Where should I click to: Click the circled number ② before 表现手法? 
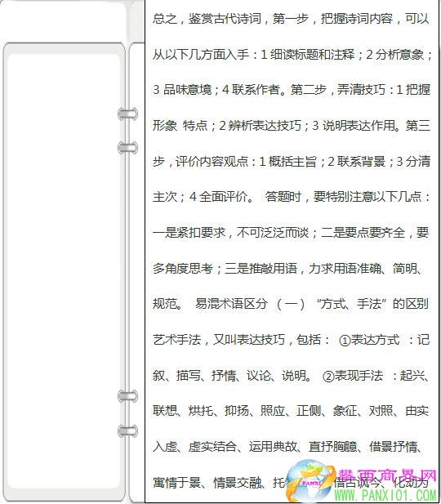[327, 377]
